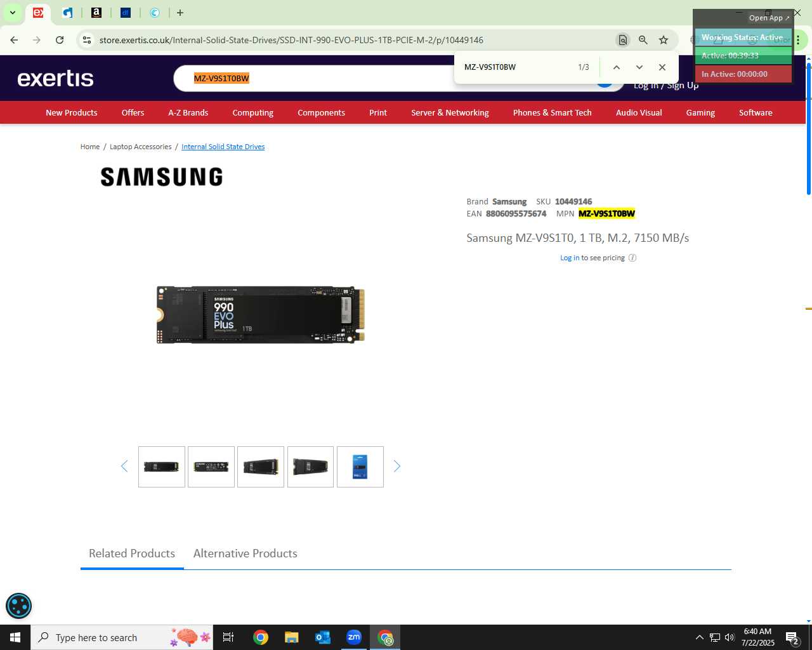Switch to Related Products tab

(132, 554)
